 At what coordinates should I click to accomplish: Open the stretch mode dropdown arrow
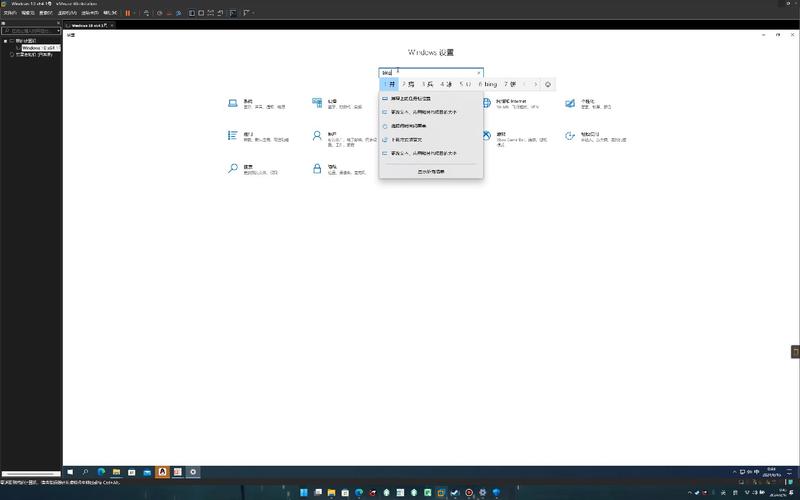coord(253,13)
